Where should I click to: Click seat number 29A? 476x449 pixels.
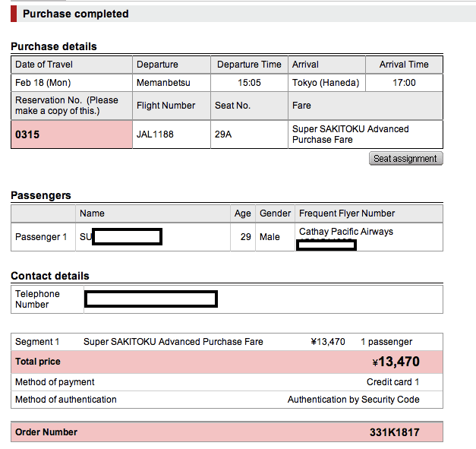(x=224, y=135)
